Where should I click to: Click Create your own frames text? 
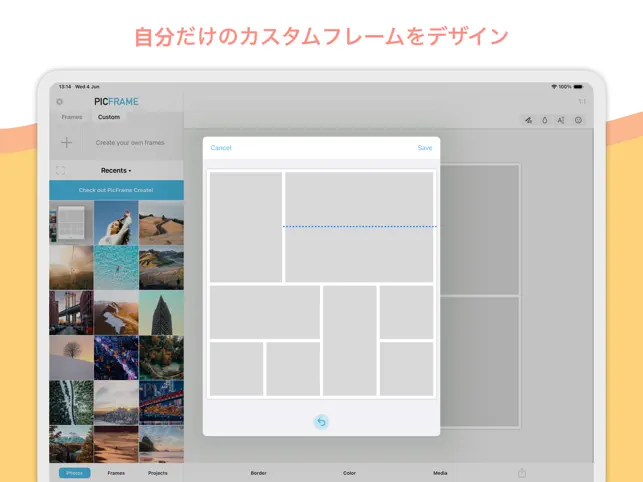point(130,142)
